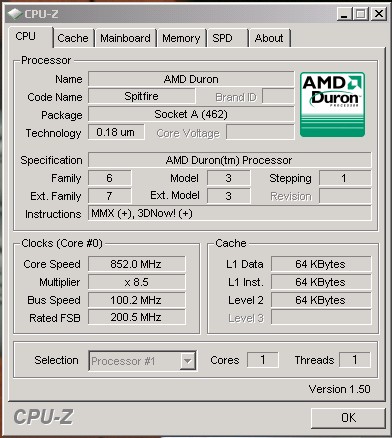Select the Memory tab
This screenshot has height=438, width=392.
181,38
